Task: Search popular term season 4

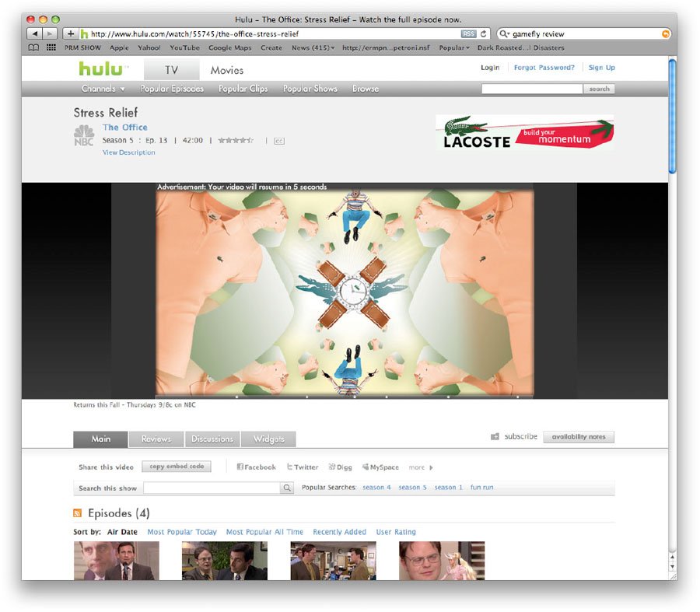Action: pos(376,488)
